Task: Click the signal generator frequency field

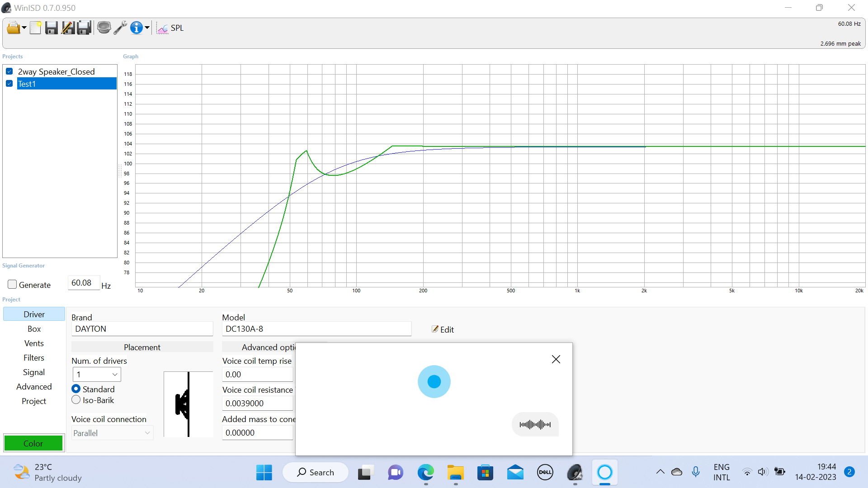Action: click(84, 283)
